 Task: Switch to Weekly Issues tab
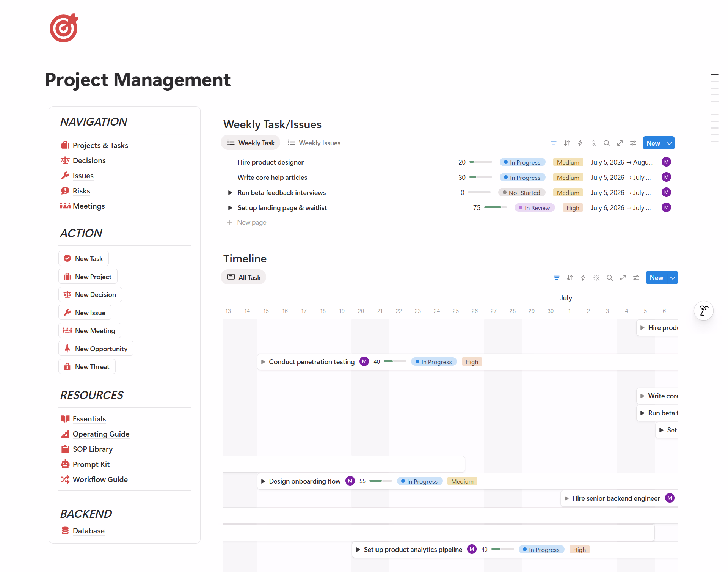click(x=314, y=143)
